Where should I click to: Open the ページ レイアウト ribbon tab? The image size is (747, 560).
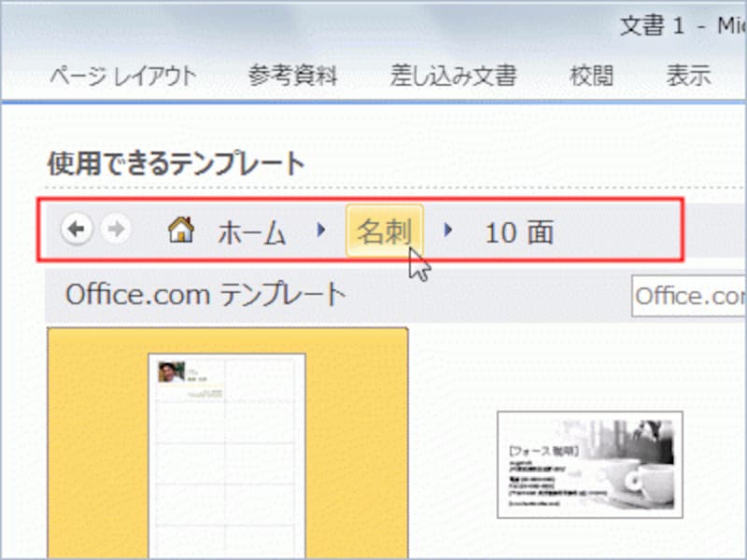coord(120,77)
